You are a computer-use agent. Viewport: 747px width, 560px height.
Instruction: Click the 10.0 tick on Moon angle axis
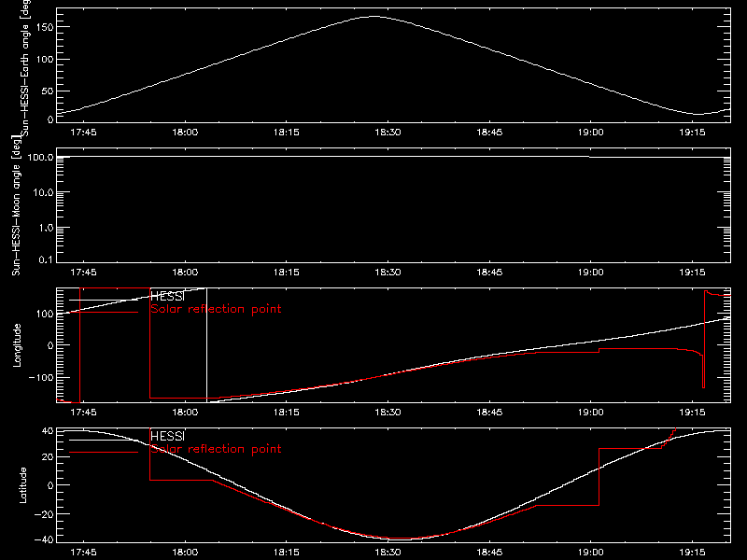pyautogui.click(x=43, y=192)
